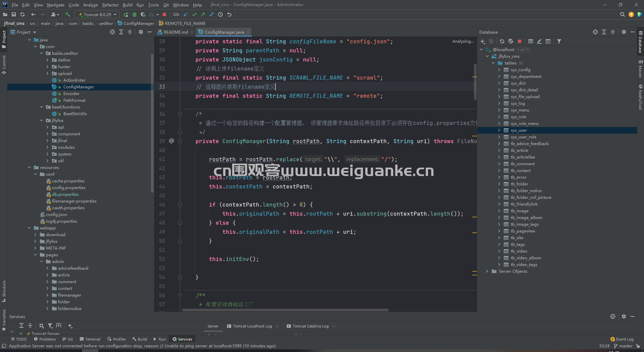Switch to the README.md editor tab
Screen dimensions: 644x352
[x=175, y=32]
